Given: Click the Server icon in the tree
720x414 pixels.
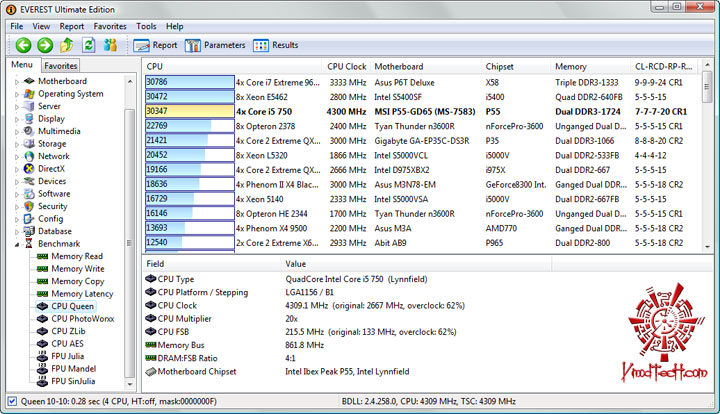Looking at the screenshot, I should tap(29, 106).
